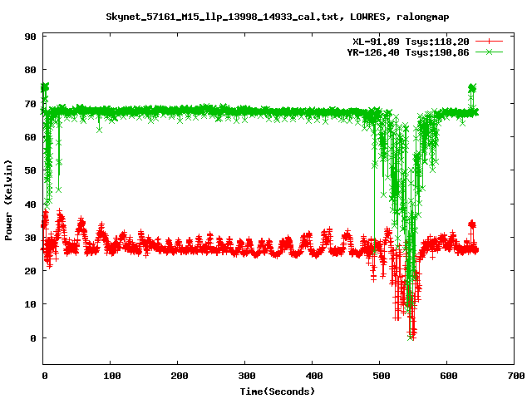Click y-axis tick label 70

tap(30, 104)
